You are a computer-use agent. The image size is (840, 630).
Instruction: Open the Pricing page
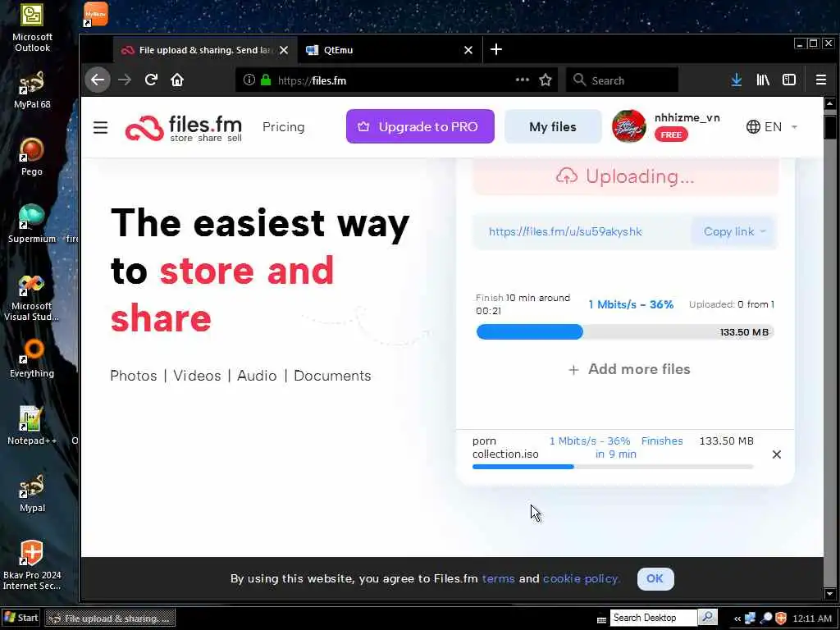point(283,127)
